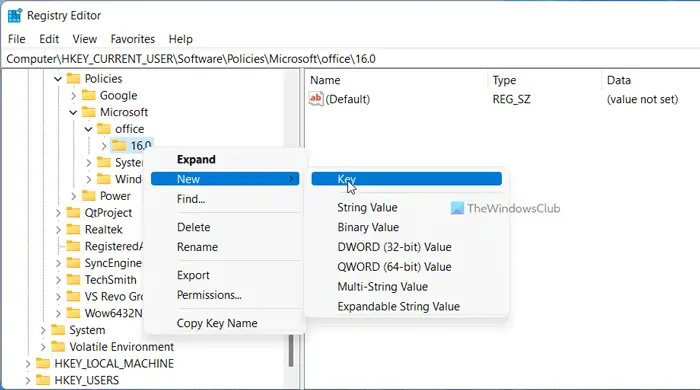Click the Registry Editor app icon
The width and height of the screenshot is (700, 390).
(x=14, y=15)
